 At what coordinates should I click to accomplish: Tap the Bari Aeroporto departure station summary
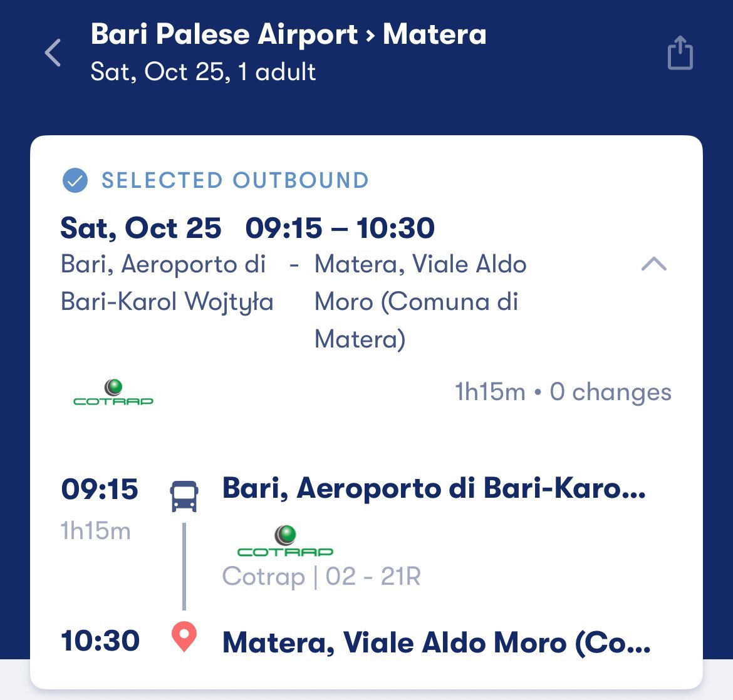pos(167,283)
